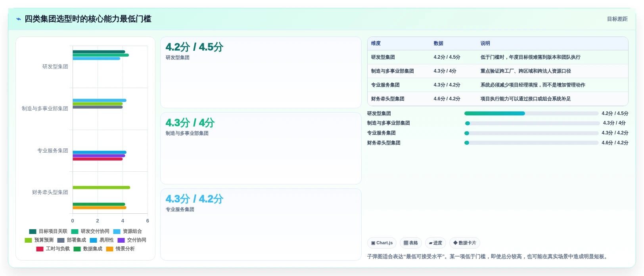
Task: Click the Chart.js tag chip
Action: tap(382, 243)
